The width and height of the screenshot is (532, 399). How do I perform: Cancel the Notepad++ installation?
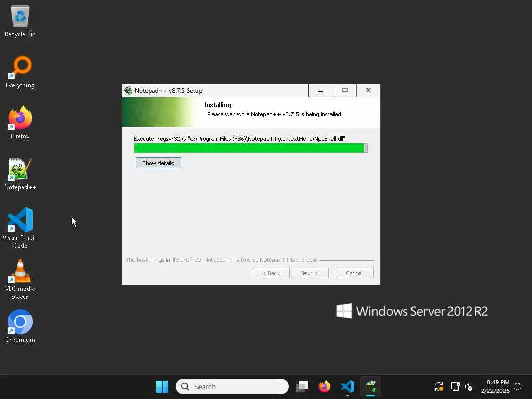354,273
